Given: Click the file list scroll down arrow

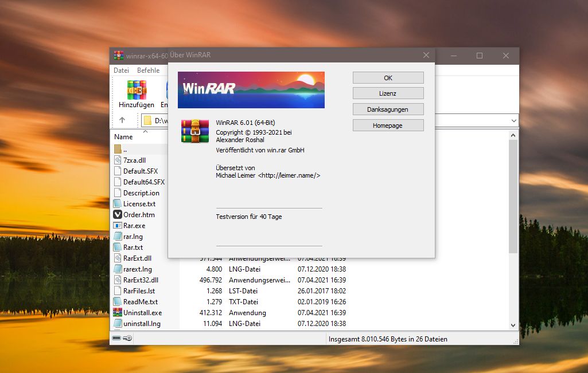Looking at the screenshot, I should pyautogui.click(x=513, y=325).
